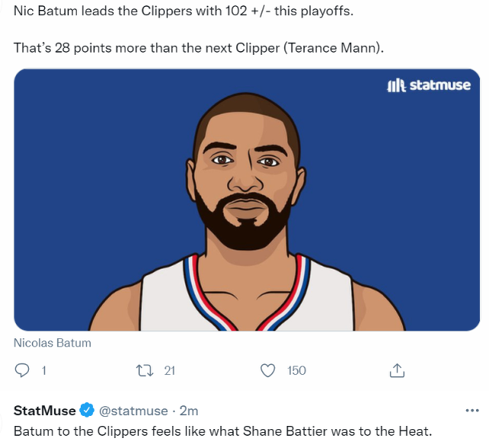
Task: Retweet this post using the arrows icon
Action: 143,371
